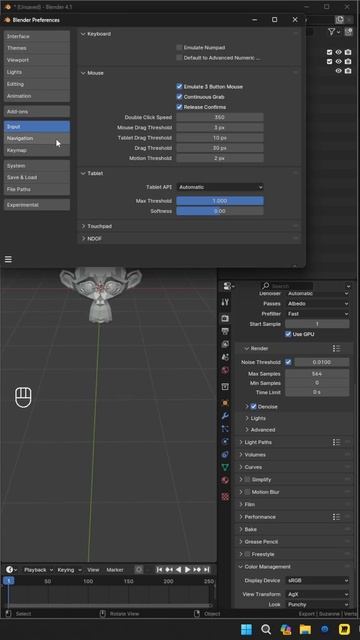Image resolution: width=360 pixels, height=640 pixels.
Task: Open the Tablet API dropdown
Action: [220, 187]
